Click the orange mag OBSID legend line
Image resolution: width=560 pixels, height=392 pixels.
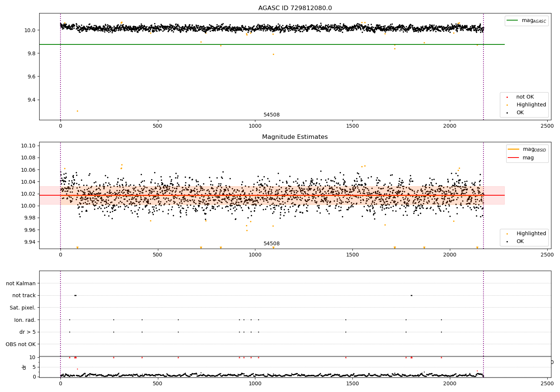click(513, 149)
